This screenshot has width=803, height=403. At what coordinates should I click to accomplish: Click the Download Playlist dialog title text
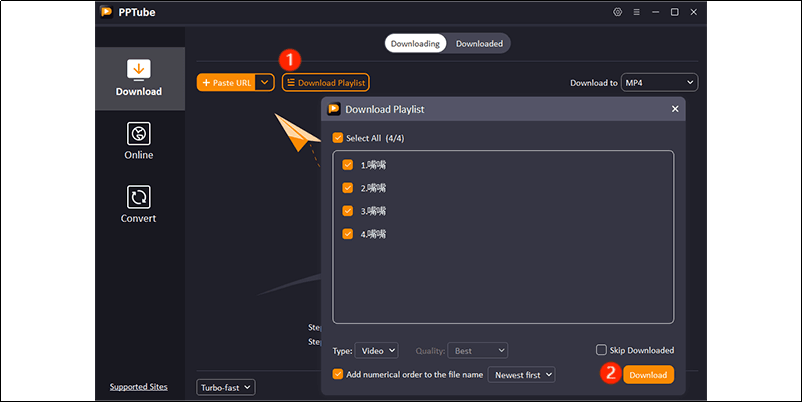385,109
